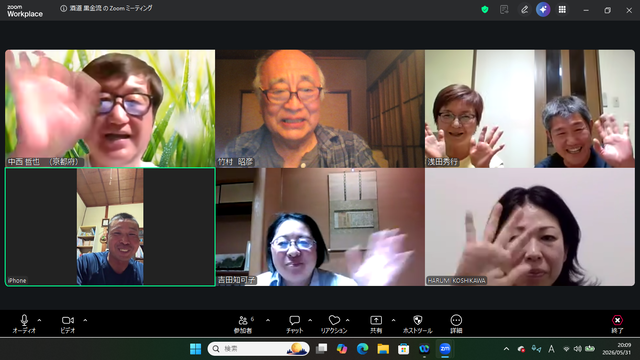The width and height of the screenshot is (640, 360).
Task: Click the 吉田知可子 name label
Action: 237,280
